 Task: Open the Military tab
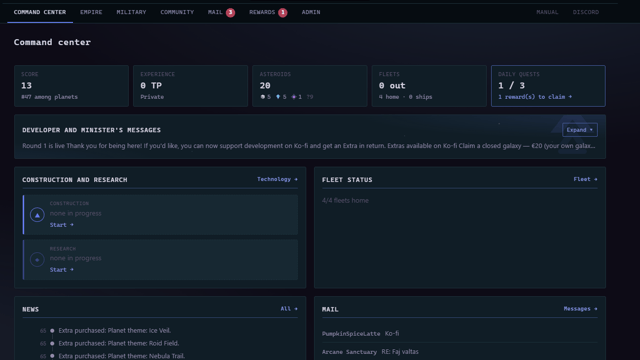point(131,12)
